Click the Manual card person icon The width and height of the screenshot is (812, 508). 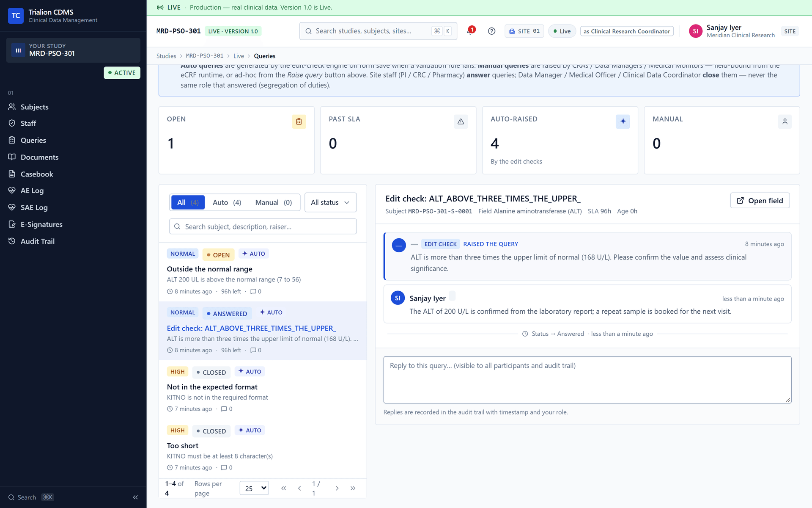point(785,121)
